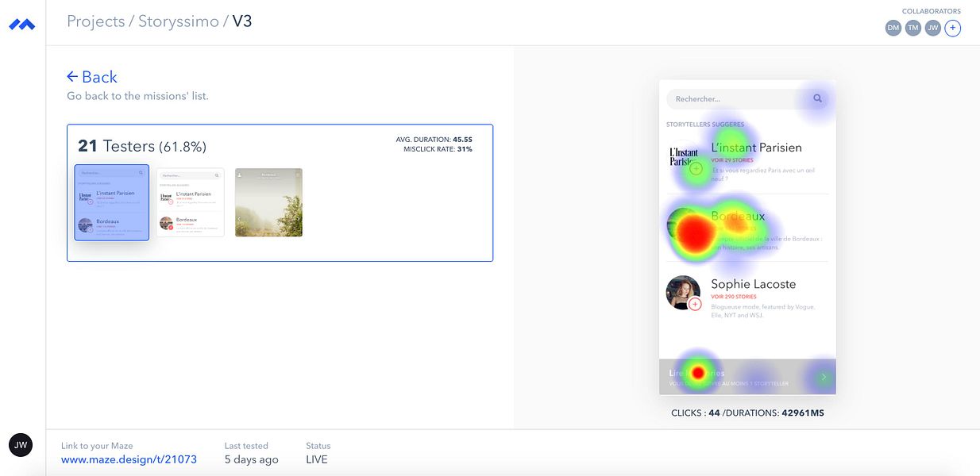
Task: Click the 5 days ago last tested text
Action: 252,459
